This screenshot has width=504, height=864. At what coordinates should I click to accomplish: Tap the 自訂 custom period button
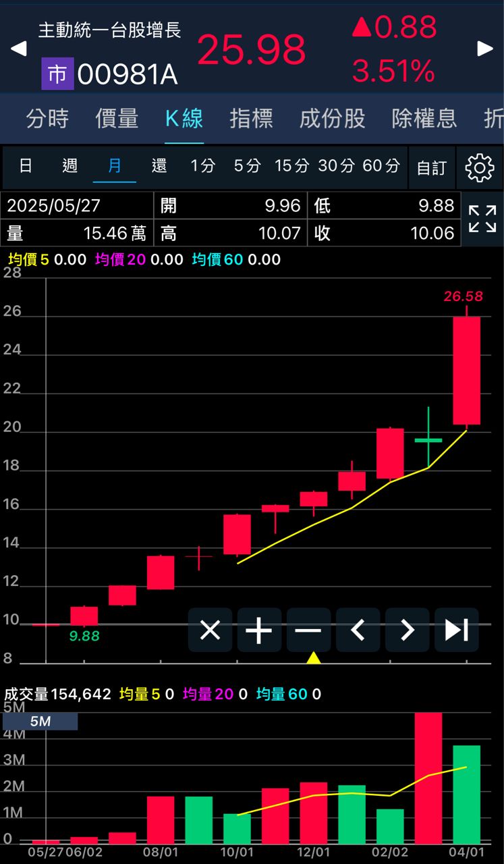(432, 167)
